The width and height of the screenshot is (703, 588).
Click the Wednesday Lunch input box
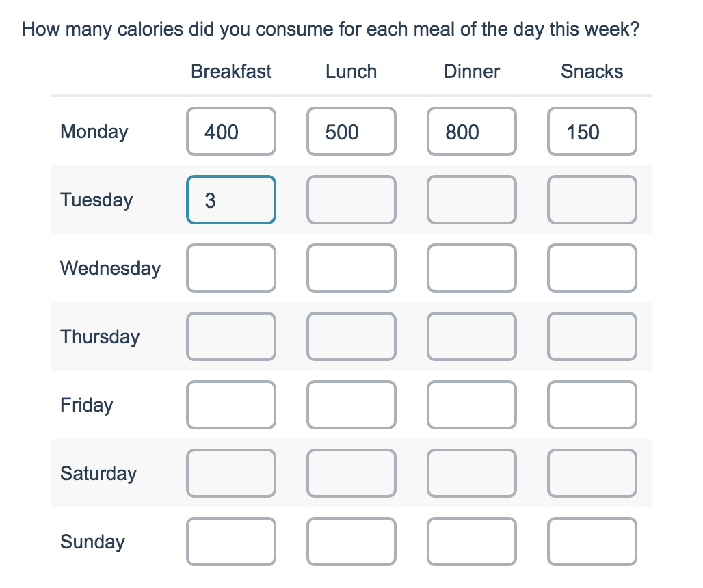point(351,268)
